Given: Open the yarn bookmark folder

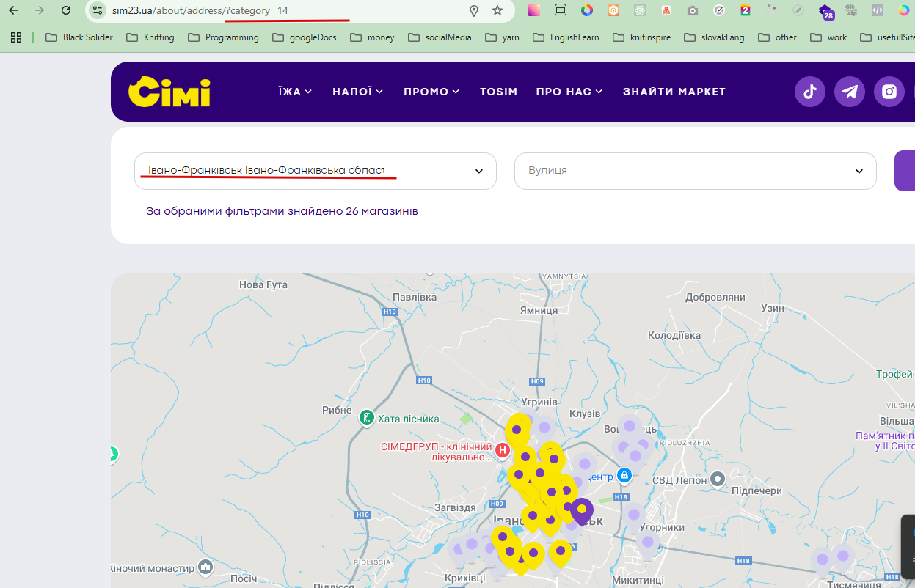Looking at the screenshot, I should (503, 37).
